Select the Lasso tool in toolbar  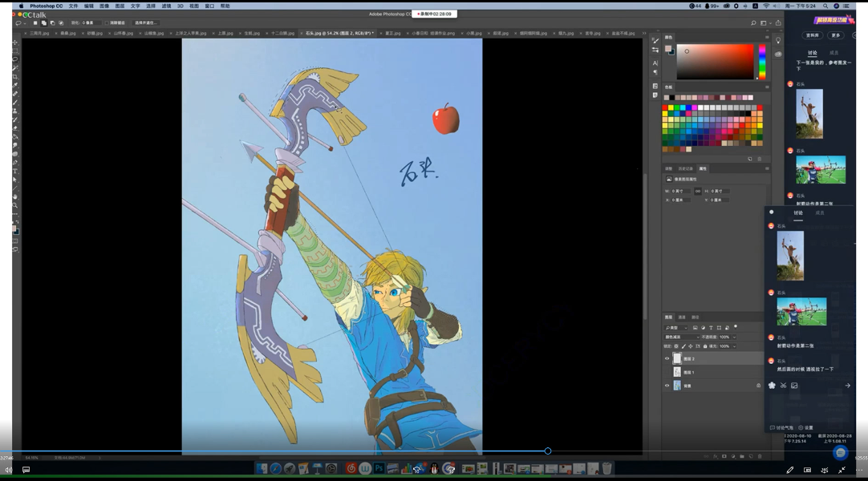click(15, 59)
